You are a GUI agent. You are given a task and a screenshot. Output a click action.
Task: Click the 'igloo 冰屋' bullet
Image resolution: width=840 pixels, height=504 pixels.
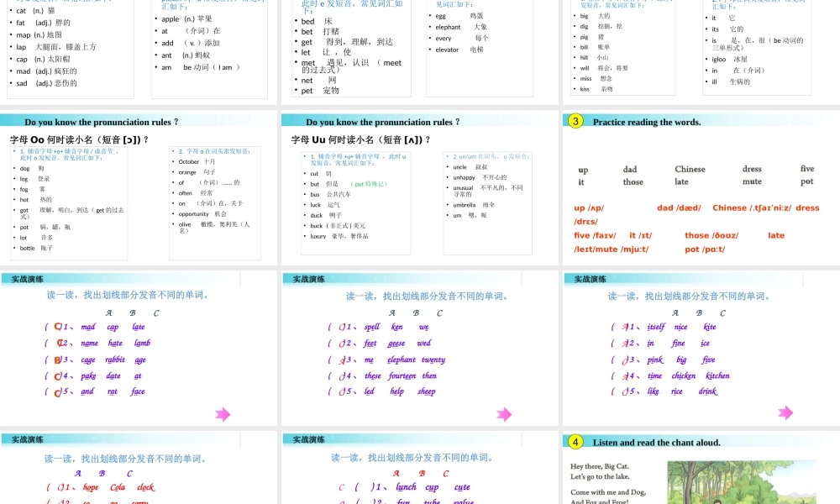(x=730, y=60)
